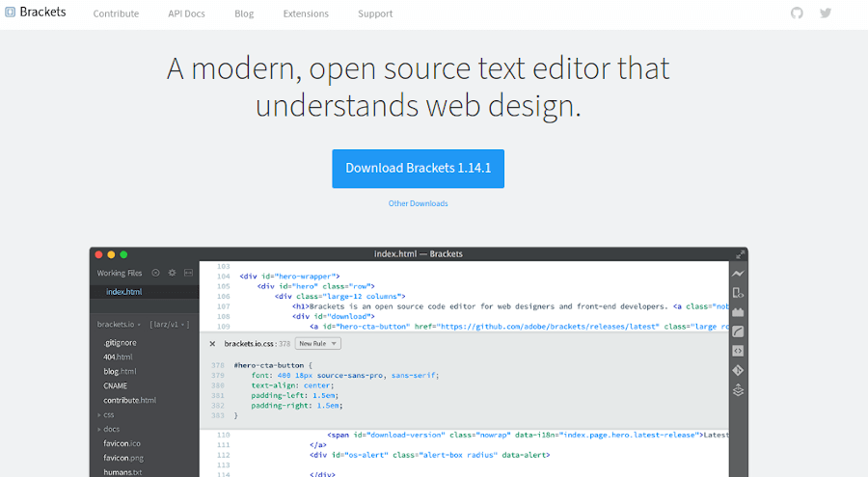Viewport: 868px width, 477px height.
Task: Open the 404.html file
Action: tap(118, 358)
